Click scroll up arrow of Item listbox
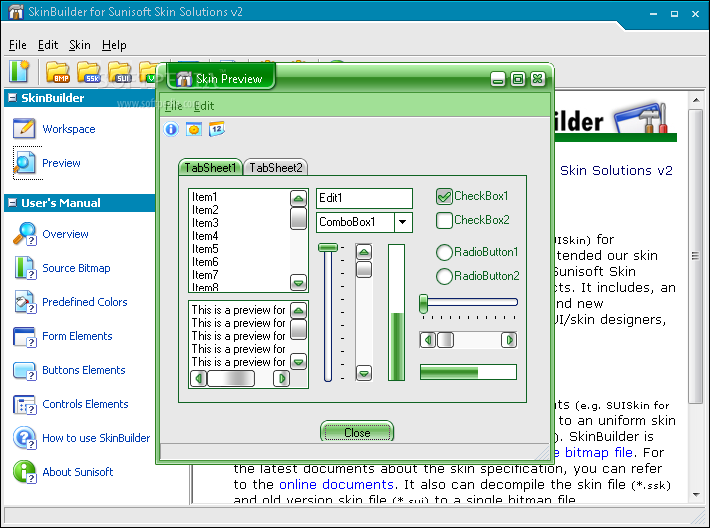The height and width of the screenshot is (528, 710). [298, 198]
